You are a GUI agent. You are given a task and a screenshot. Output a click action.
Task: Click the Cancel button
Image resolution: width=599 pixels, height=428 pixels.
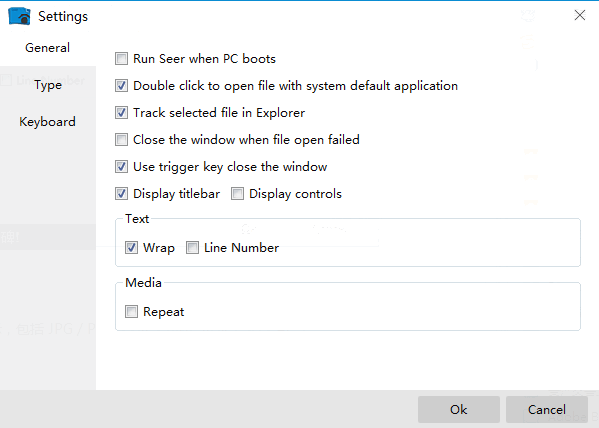tap(547, 410)
